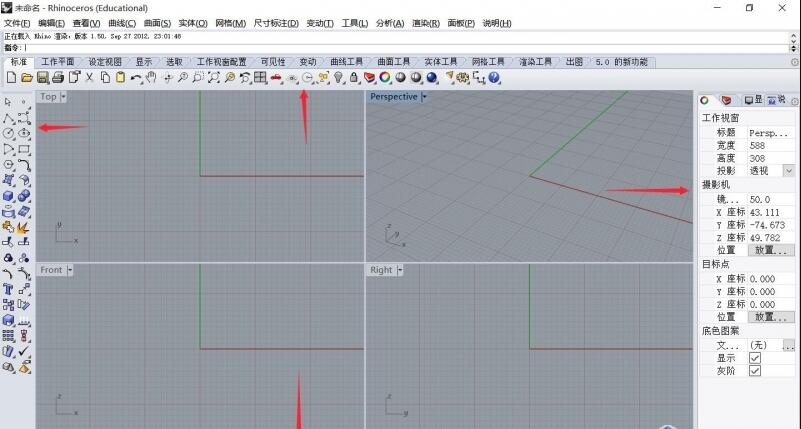Click the New file icon in toolbar

(x=11, y=77)
